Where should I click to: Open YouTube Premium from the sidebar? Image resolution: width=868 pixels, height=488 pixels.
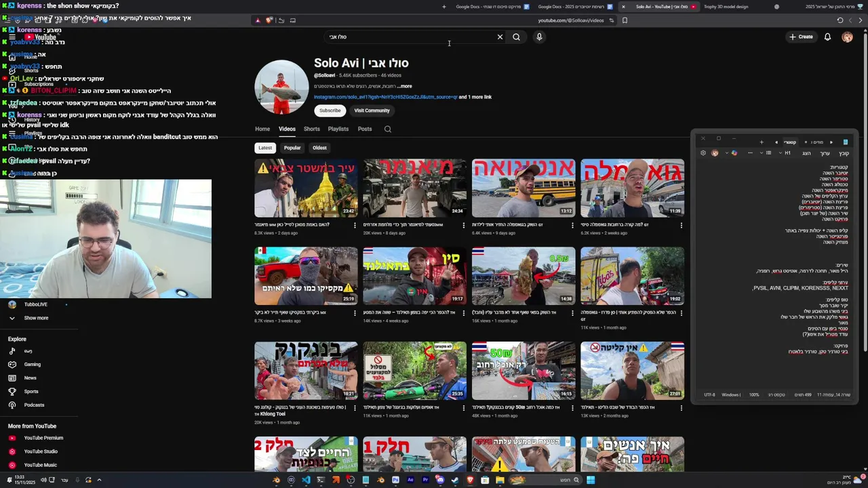(x=43, y=438)
